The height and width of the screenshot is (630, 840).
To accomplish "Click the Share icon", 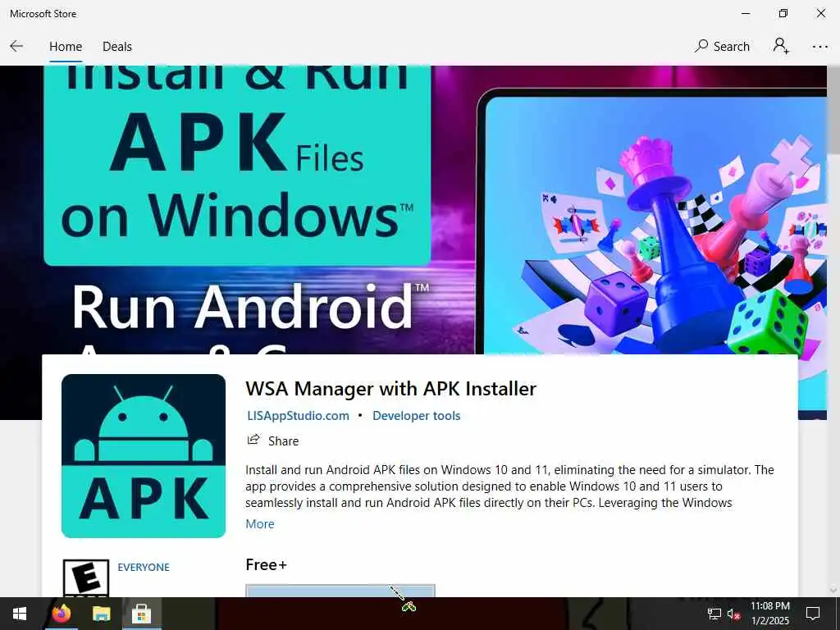I will [253, 440].
